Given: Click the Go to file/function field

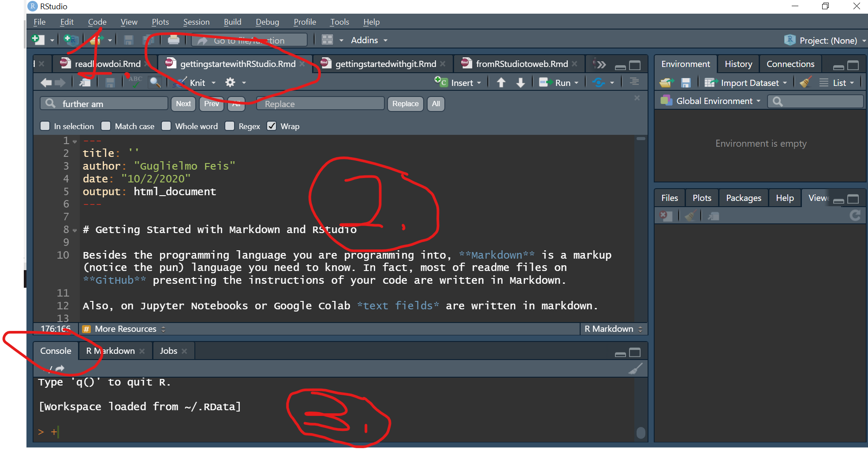Looking at the screenshot, I should (249, 40).
